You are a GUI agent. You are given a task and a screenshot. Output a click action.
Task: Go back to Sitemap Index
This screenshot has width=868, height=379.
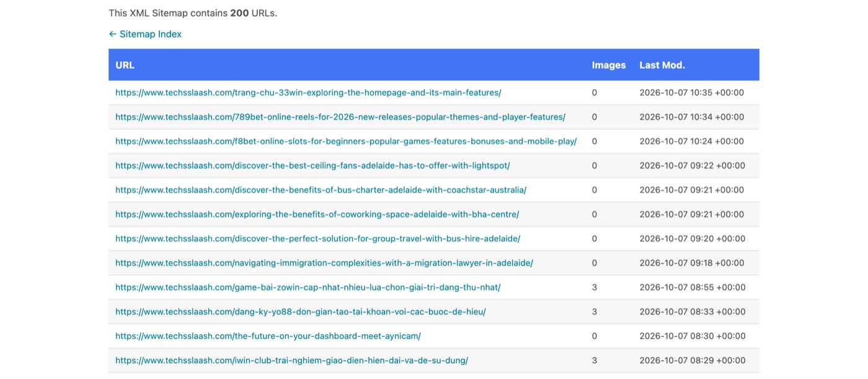pos(145,34)
